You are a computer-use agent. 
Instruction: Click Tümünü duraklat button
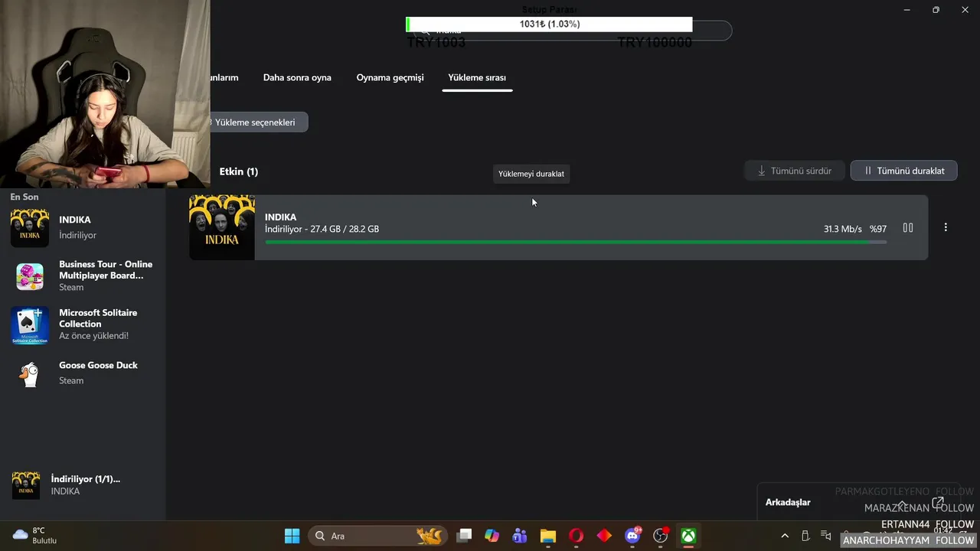[903, 171]
